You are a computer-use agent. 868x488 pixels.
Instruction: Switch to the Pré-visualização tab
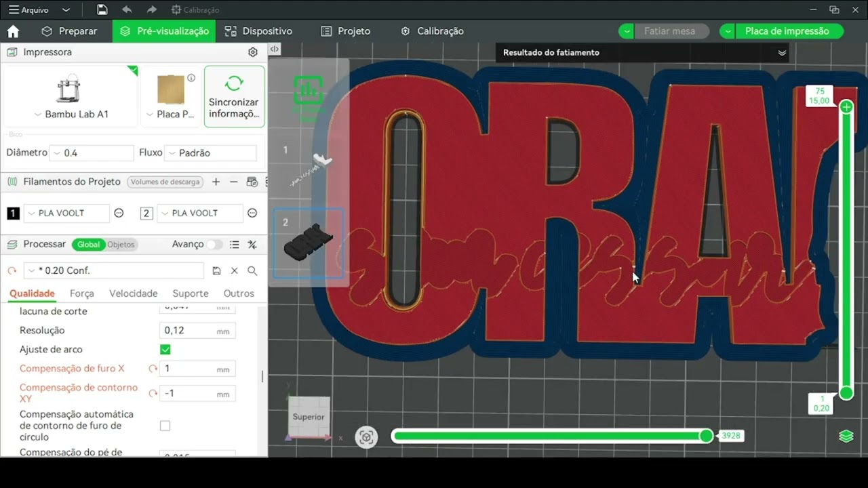pos(164,31)
